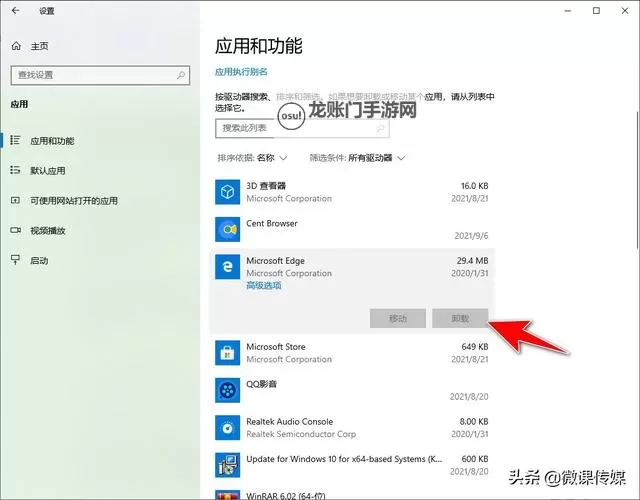Click the 2021/9/6 date of Cent Browser
This screenshot has width=640, height=500.
pos(471,236)
